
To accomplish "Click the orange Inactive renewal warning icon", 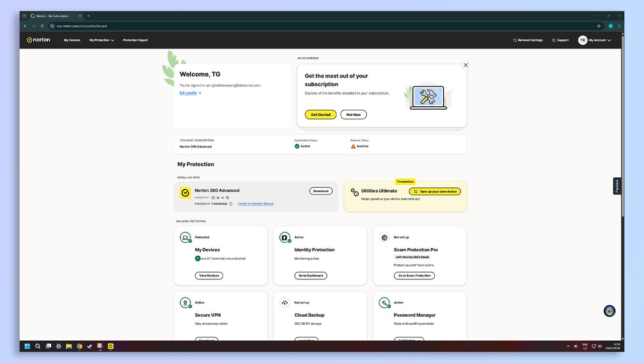I will (x=353, y=146).
